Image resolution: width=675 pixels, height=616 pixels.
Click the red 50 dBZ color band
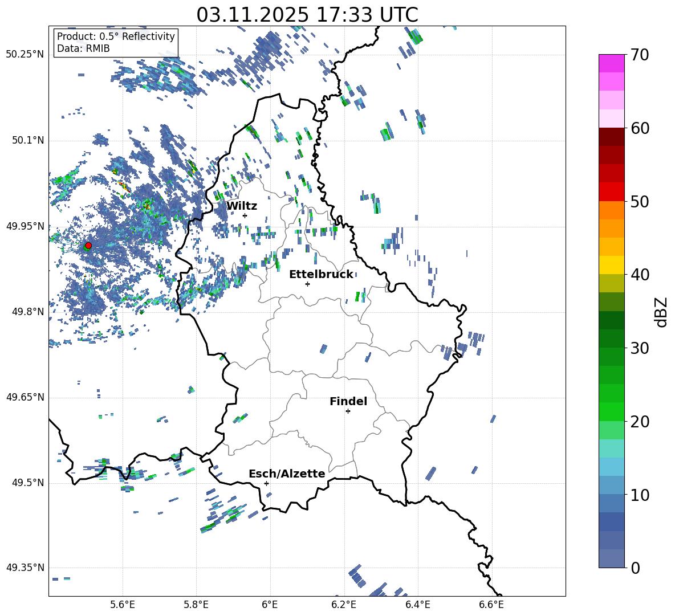point(611,192)
